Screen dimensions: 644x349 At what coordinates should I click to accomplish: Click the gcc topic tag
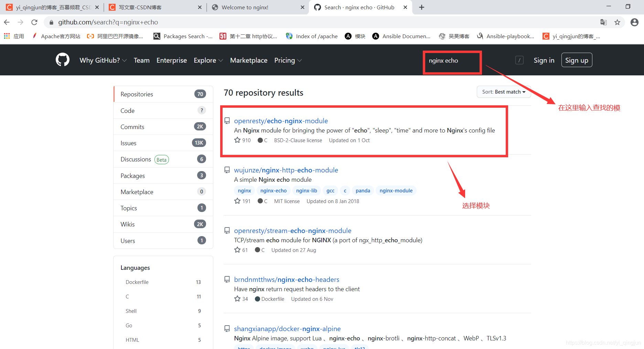point(330,191)
